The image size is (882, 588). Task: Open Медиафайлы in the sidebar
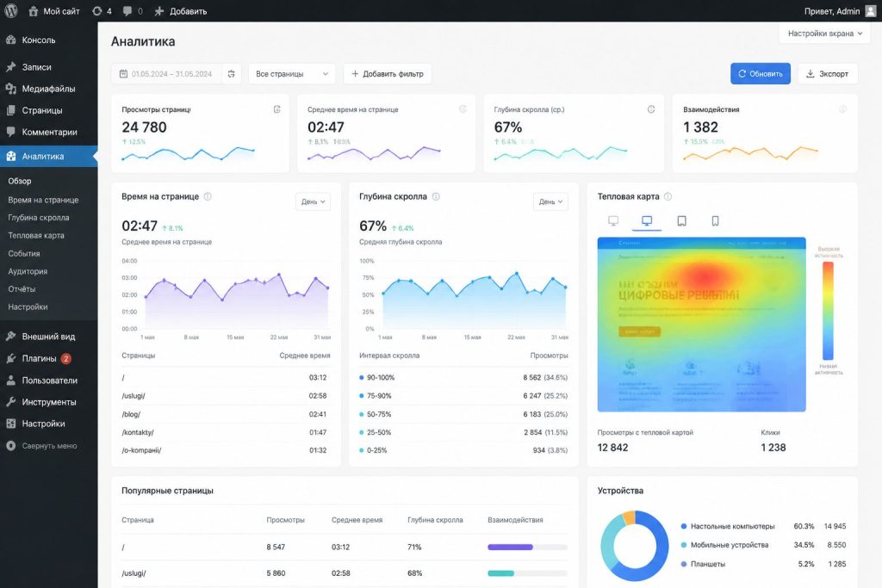pos(48,89)
